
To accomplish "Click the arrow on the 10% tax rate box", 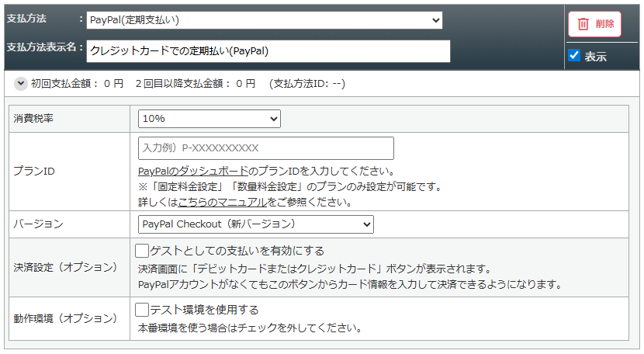I will [272, 119].
